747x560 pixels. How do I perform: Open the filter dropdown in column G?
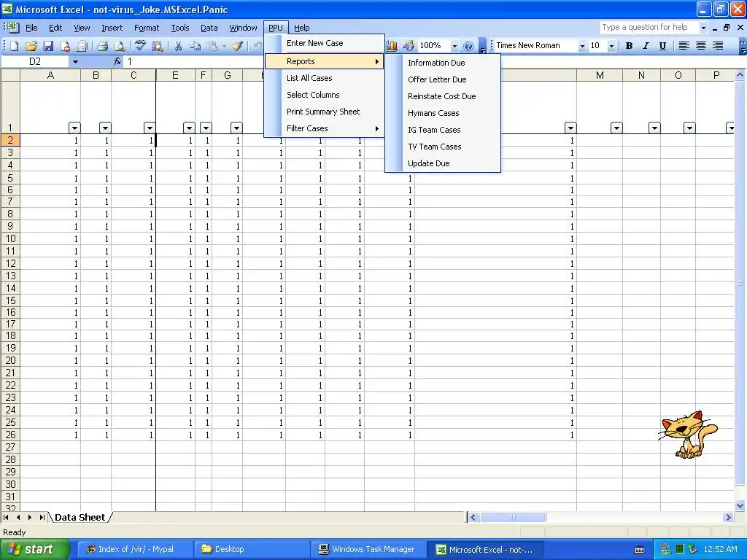coord(237,128)
